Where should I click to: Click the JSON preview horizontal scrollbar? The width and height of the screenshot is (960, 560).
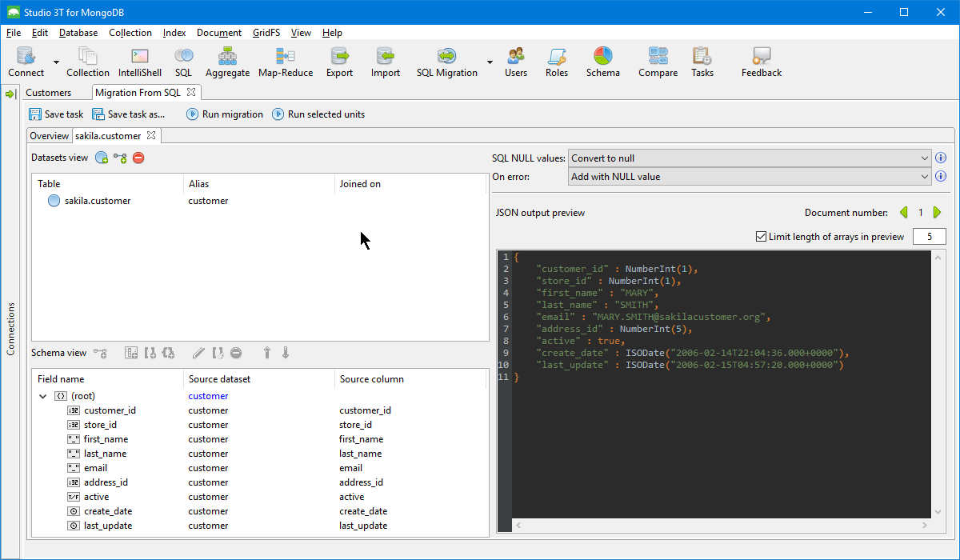click(720, 526)
